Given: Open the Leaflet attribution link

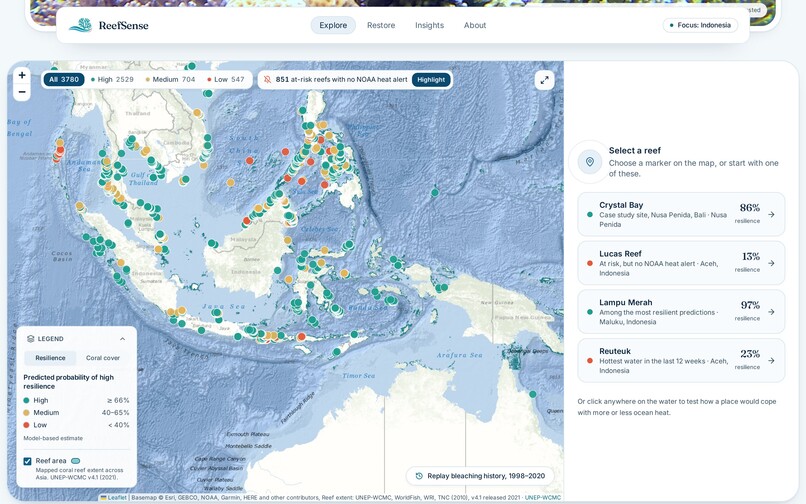Looking at the screenshot, I should (x=114, y=497).
